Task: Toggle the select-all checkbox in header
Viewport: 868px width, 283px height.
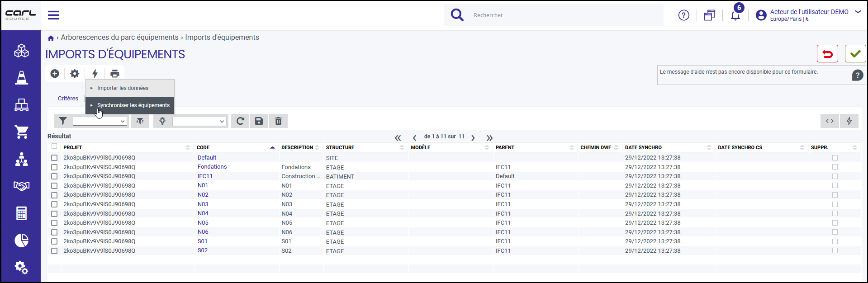Action: tap(54, 146)
